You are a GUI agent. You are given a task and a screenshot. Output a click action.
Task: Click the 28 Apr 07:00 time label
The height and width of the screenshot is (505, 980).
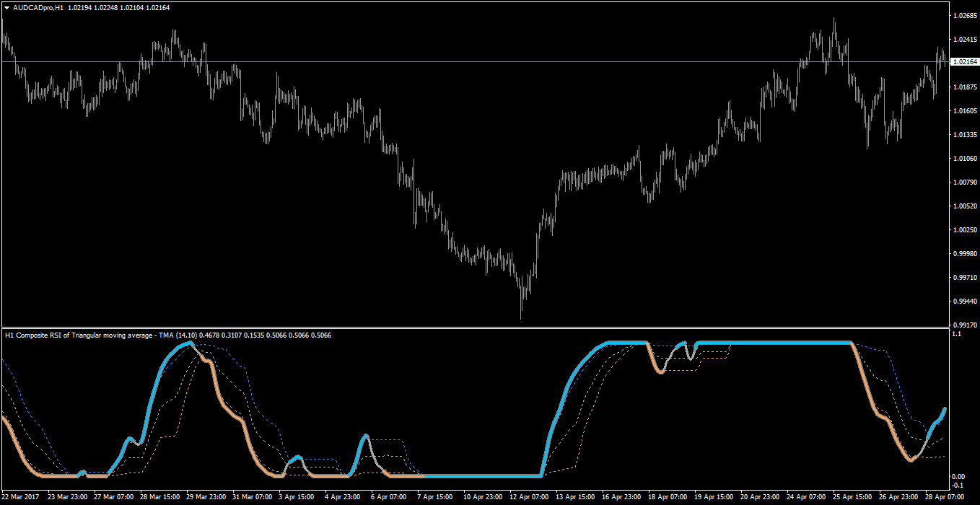click(x=945, y=497)
